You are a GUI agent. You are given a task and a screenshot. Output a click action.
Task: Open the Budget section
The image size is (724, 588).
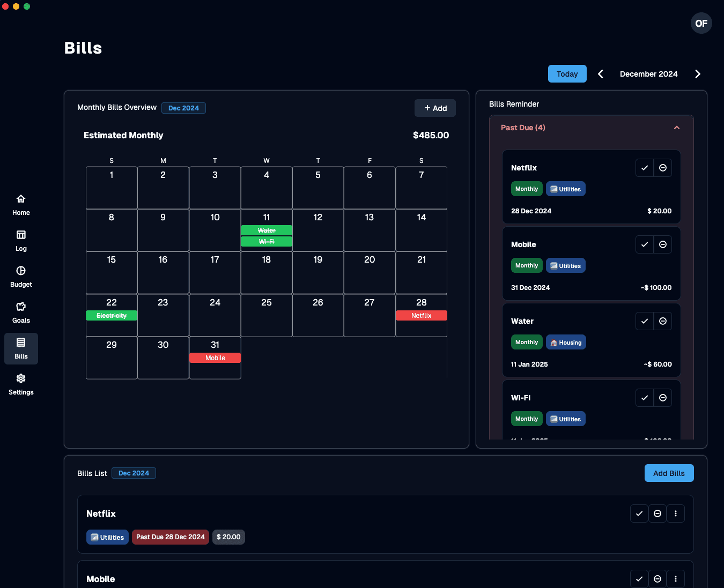click(x=20, y=276)
